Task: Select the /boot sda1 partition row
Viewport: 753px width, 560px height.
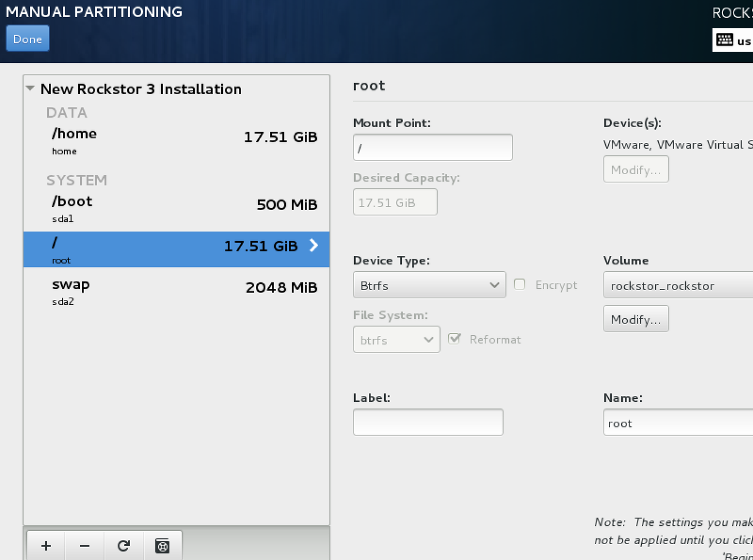Action: coord(176,209)
